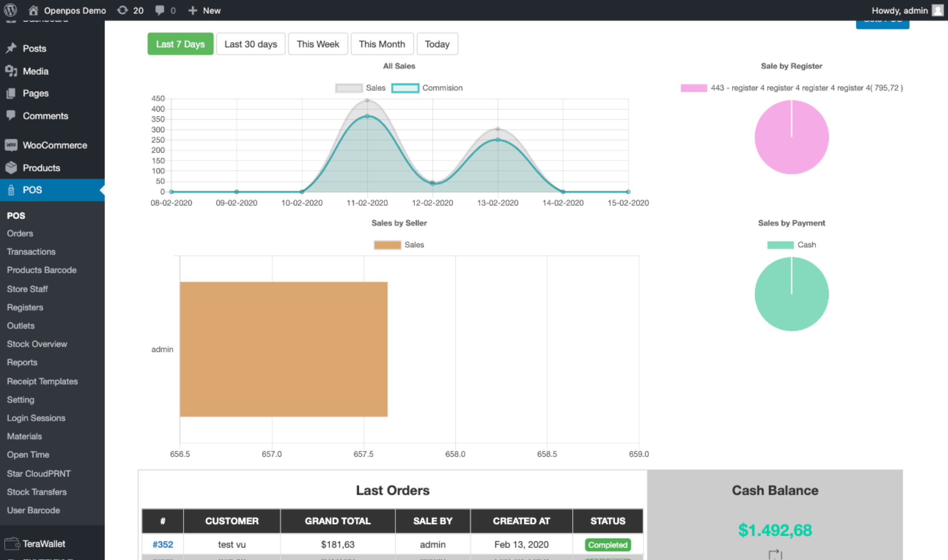Click the admin bar in Sales by Seller

[284, 349]
